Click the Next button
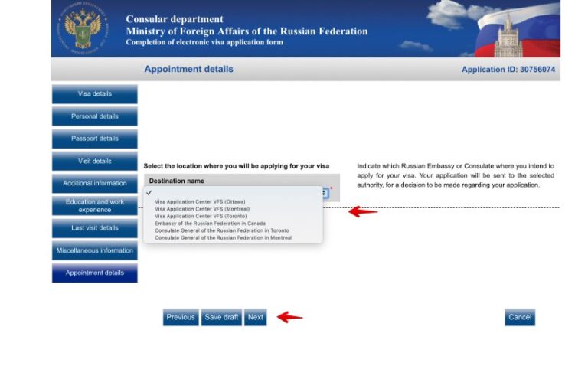Screen dimensions: 588x379 pos(256,317)
